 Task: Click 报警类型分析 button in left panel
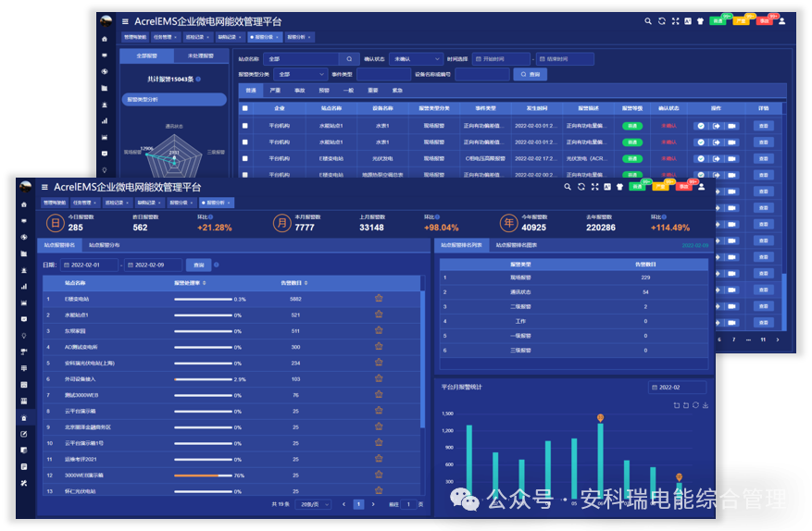coord(174,99)
